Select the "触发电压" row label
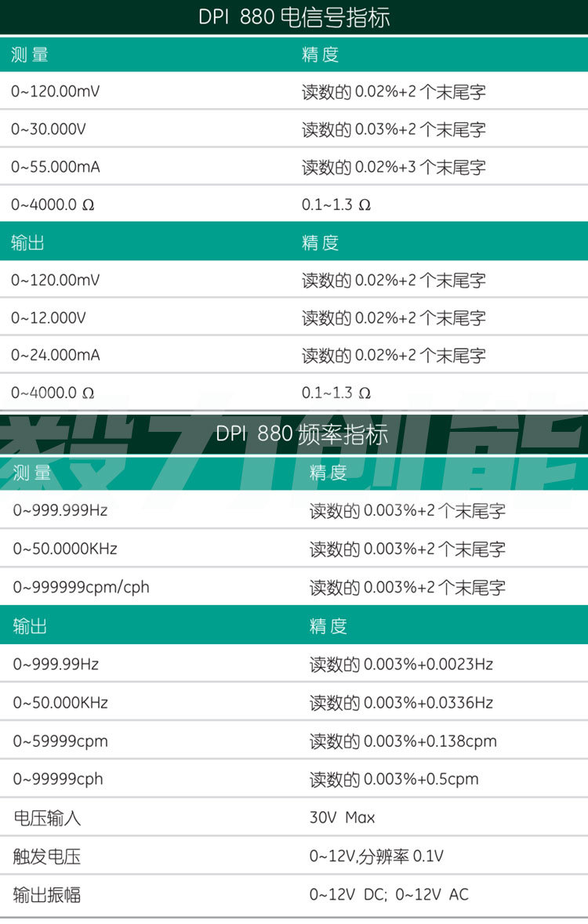 click(46, 857)
